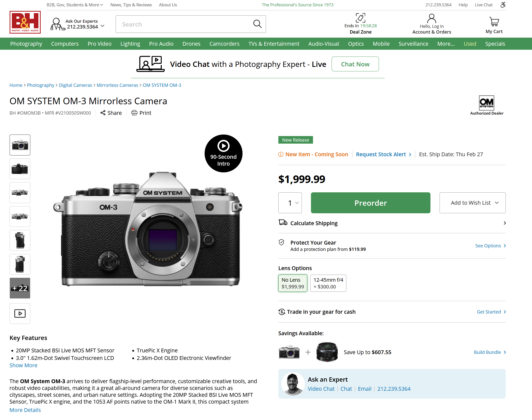This screenshot has height=420, width=532.
Task: Open the My Cart icon
Action: (x=494, y=22)
